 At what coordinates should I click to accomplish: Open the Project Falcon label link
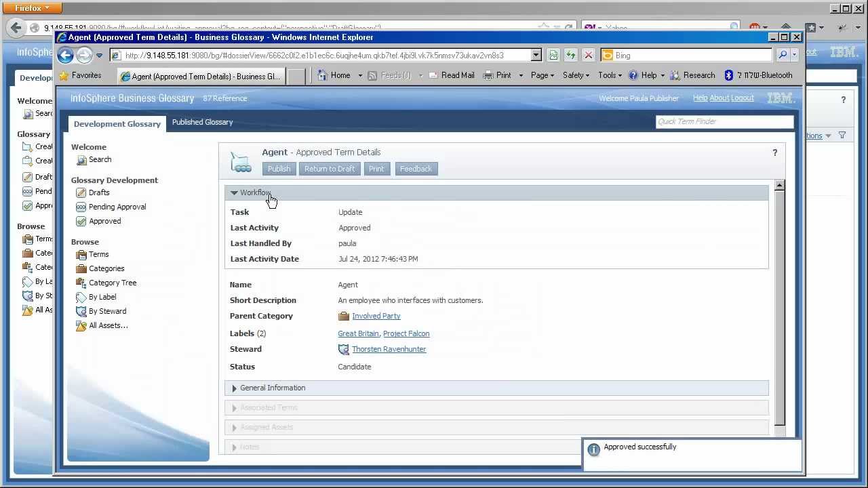click(406, 333)
